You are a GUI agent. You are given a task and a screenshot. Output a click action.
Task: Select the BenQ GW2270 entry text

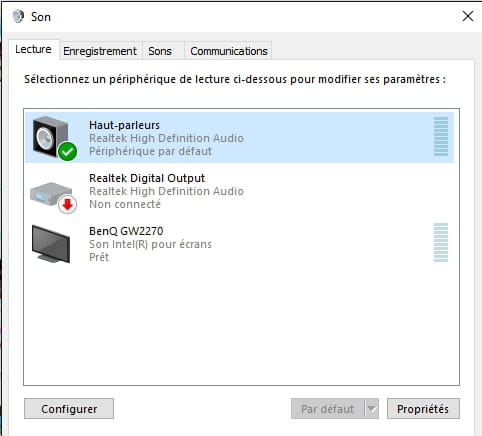pos(126,231)
